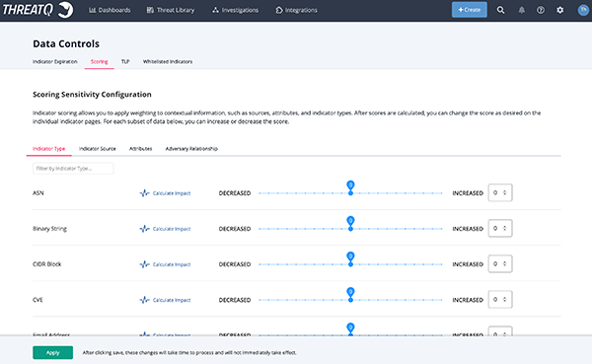Click the Binary String row label
592x364 pixels.
pyautogui.click(x=50, y=229)
